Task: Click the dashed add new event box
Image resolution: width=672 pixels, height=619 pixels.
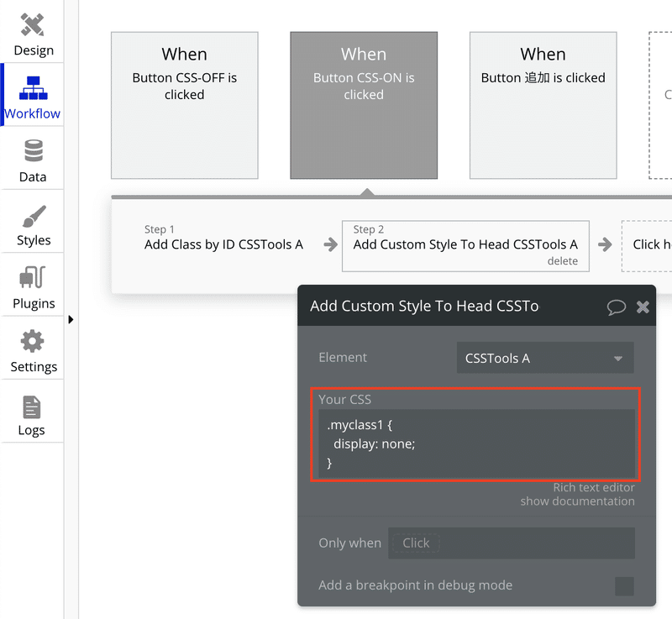Action: coord(660,105)
